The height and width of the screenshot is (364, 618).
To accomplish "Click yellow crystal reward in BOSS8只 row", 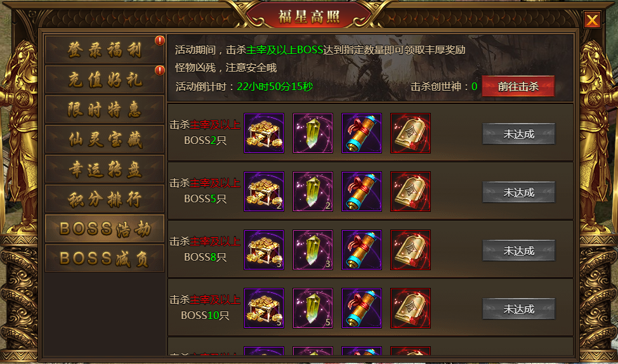I will pyautogui.click(x=313, y=250).
